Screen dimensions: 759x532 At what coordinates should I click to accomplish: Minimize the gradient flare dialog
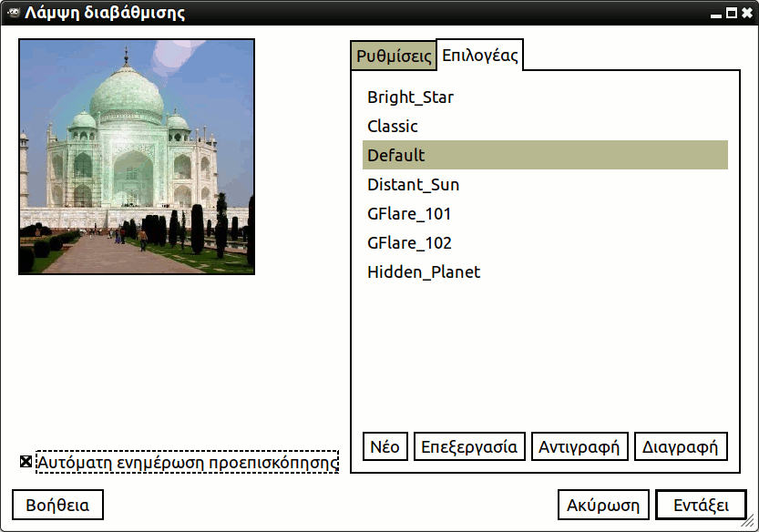pyautogui.click(x=715, y=13)
